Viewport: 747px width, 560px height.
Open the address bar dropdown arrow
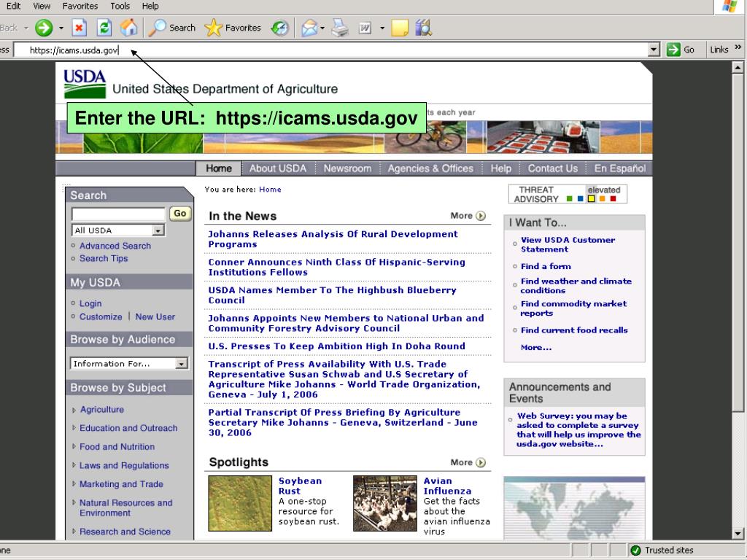[x=654, y=50]
